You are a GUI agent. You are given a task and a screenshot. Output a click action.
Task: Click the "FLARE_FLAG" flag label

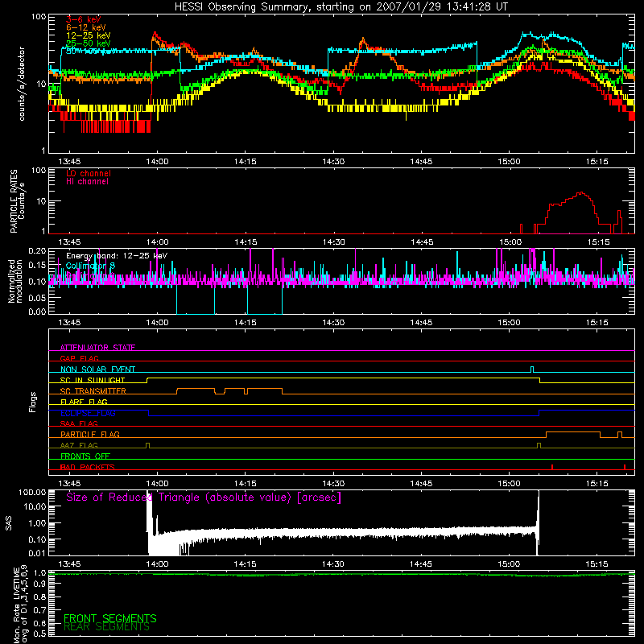[x=84, y=402]
